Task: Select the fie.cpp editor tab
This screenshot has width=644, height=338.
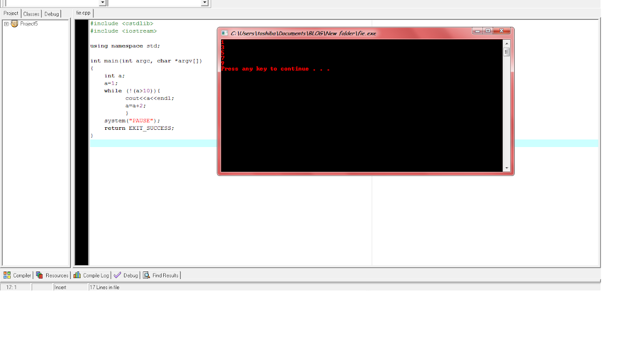Action: click(x=83, y=13)
